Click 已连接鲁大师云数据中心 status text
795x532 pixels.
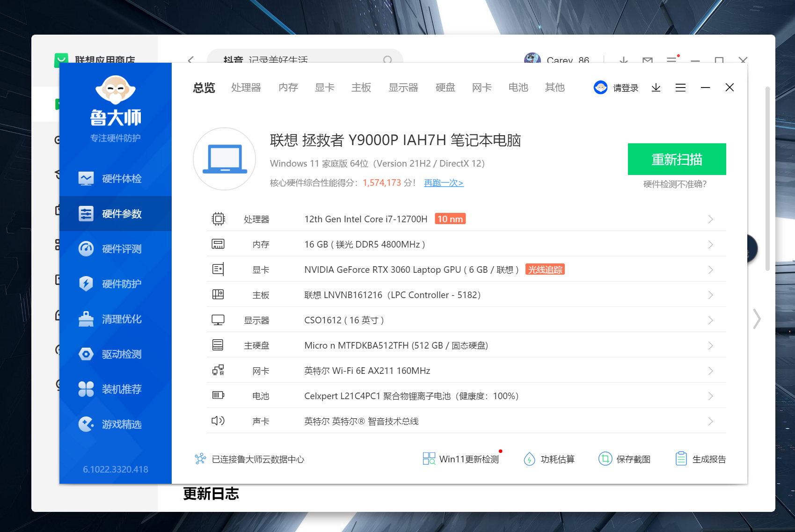point(258,459)
